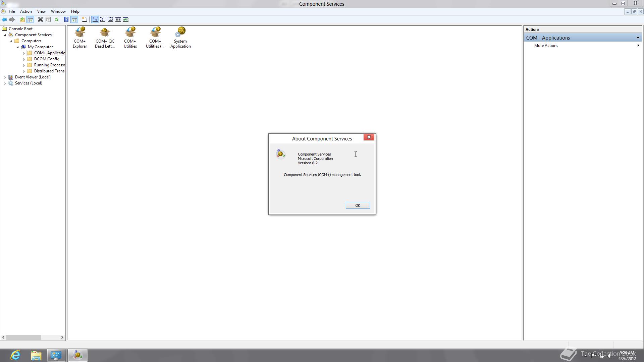Select the DCOM Config folder

coord(47,59)
